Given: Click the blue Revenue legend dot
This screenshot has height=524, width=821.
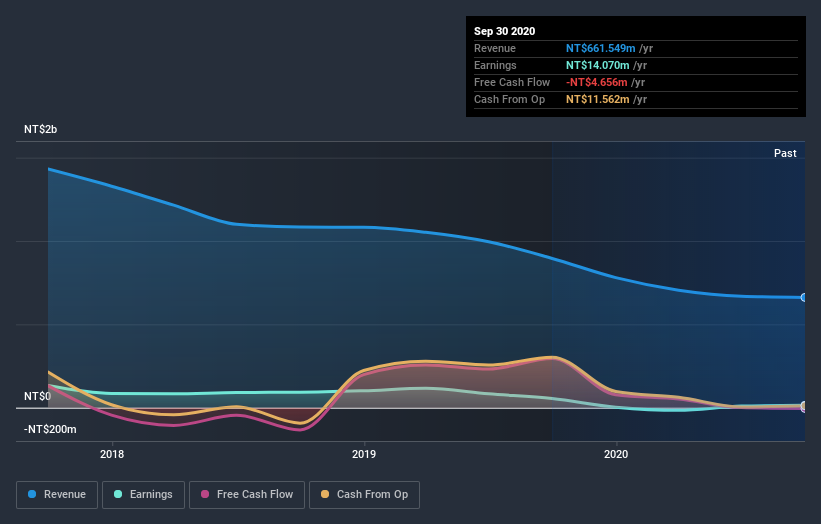Looking at the screenshot, I should [x=32, y=494].
